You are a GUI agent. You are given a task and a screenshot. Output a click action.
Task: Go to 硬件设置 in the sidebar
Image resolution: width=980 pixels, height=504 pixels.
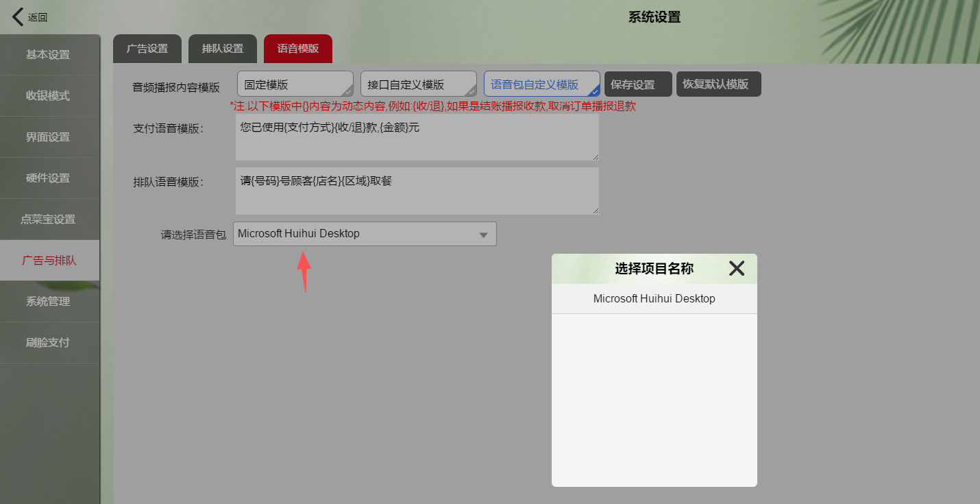(48, 178)
